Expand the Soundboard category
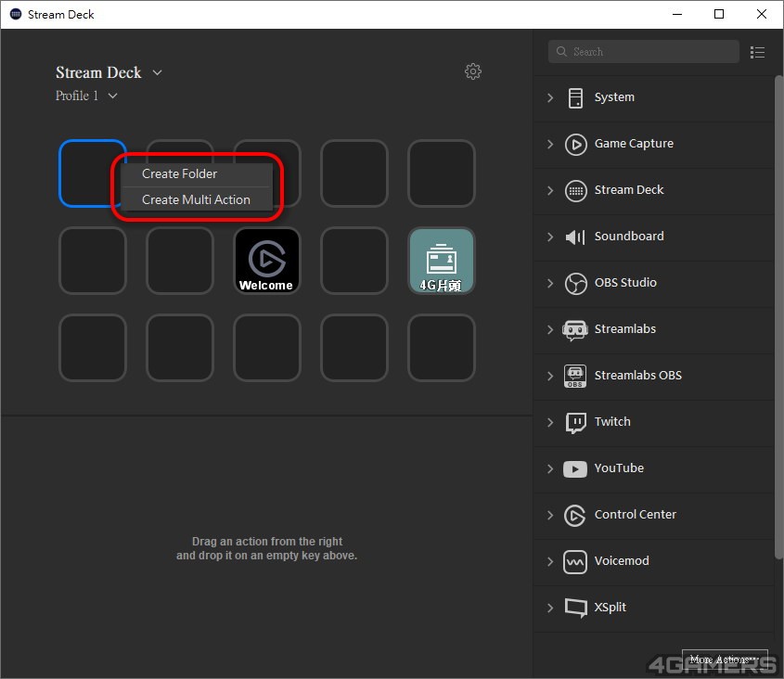Image resolution: width=784 pixels, height=679 pixels. (550, 237)
